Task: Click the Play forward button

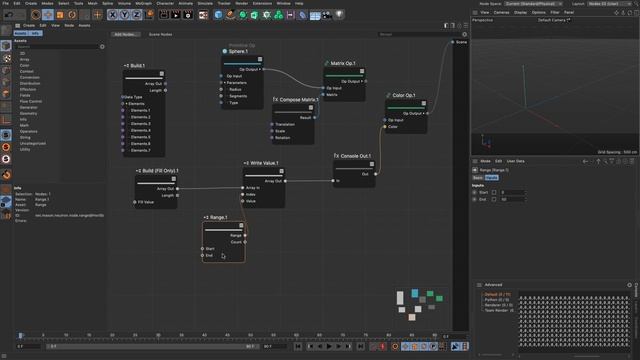Action: tap(329, 347)
